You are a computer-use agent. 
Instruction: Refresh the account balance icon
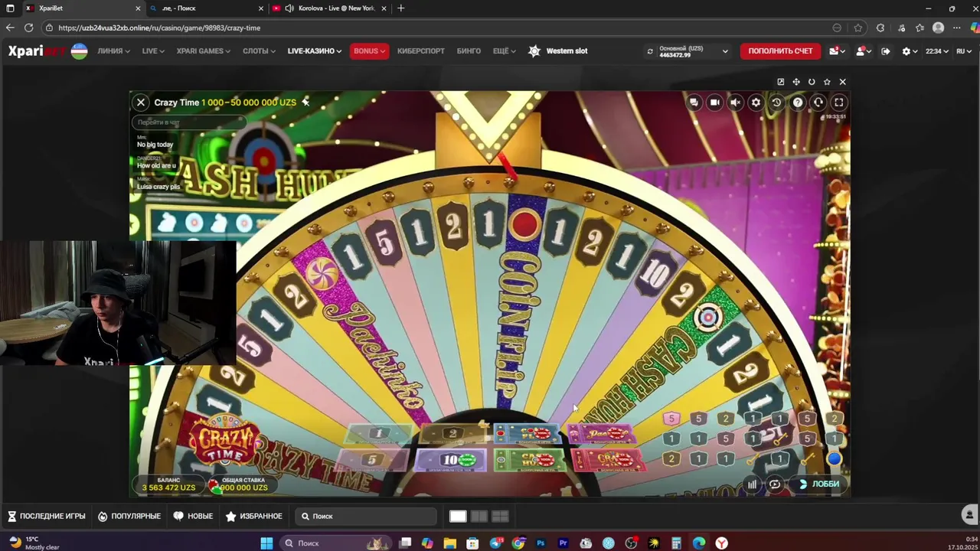pyautogui.click(x=650, y=51)
